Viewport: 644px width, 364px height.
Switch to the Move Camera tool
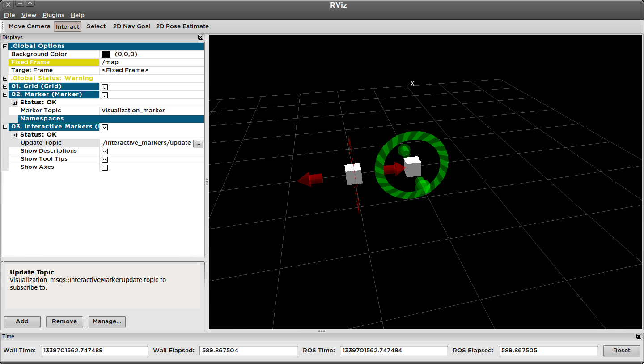(30, 26)
